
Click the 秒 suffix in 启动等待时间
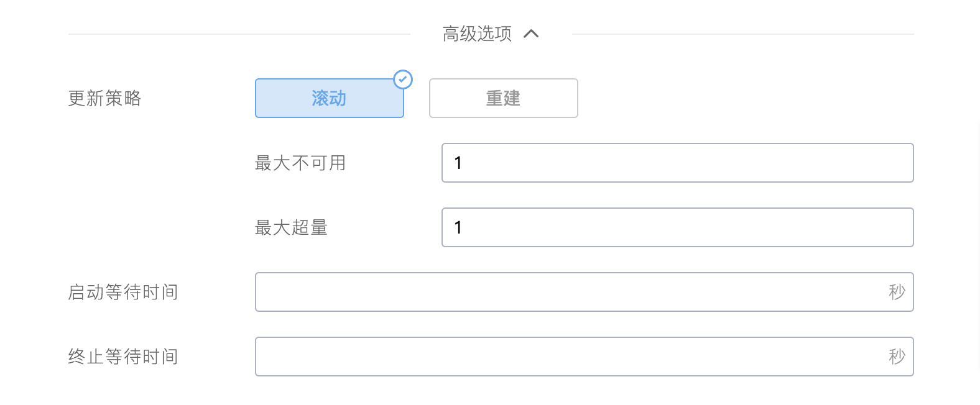(897, 292)
